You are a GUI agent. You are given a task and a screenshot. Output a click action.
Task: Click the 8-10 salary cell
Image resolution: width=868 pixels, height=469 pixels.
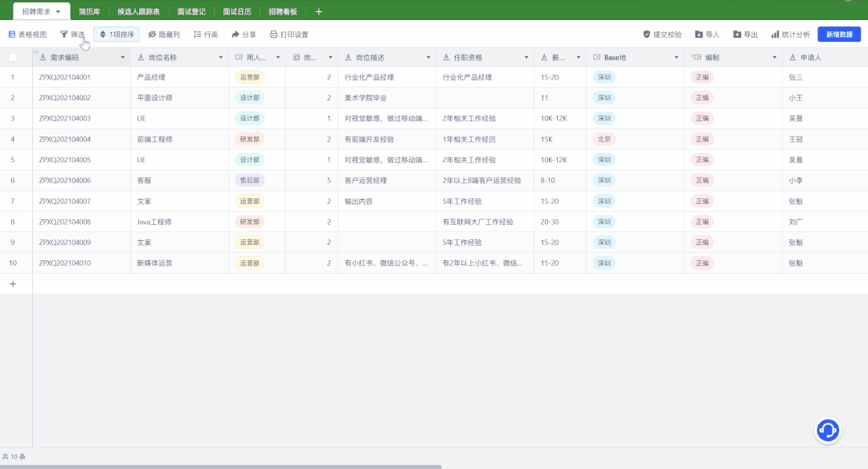pos(560,181)
